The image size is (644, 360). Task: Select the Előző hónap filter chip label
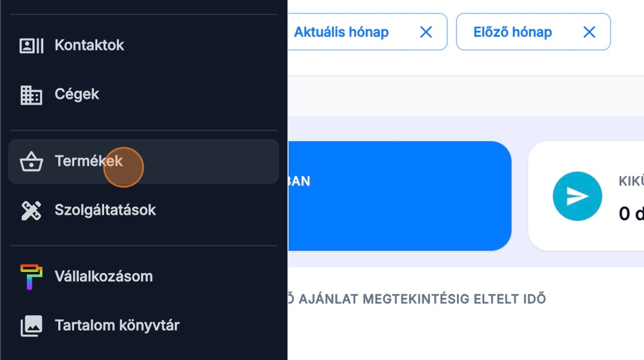[512, 32]
